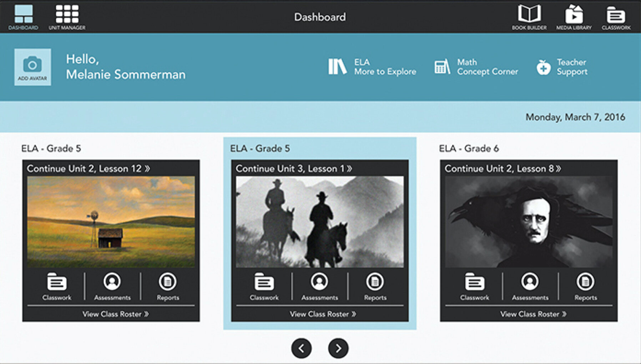Click the horseback riders lesson thumbnail

tap(320, 222)
